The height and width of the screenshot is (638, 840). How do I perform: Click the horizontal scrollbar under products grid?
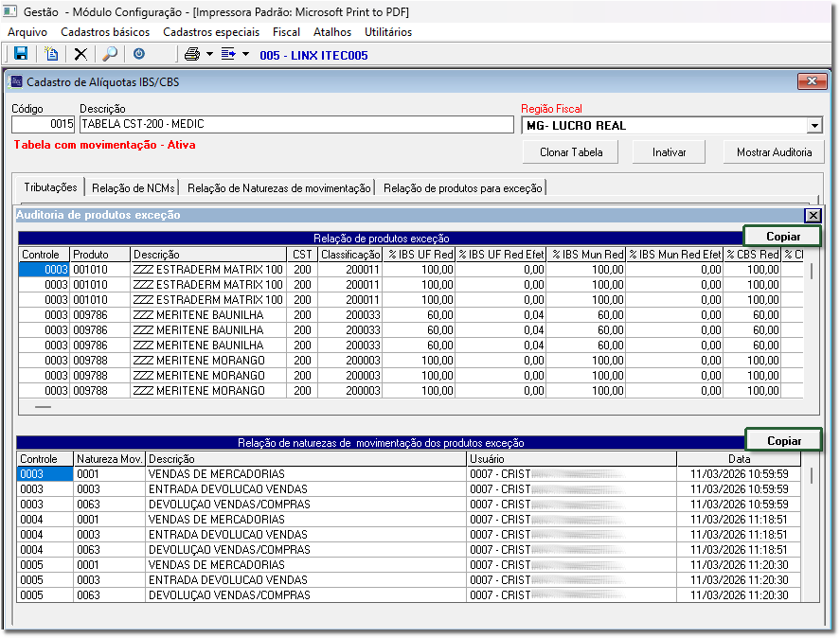coord(44,407)
